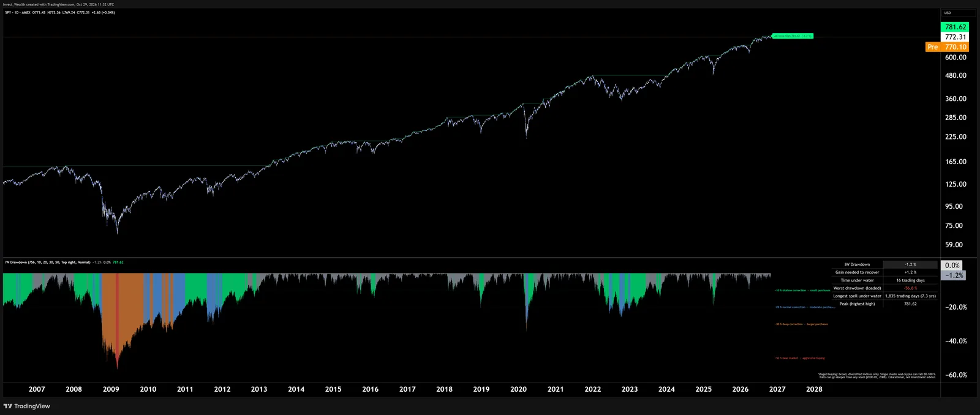The width and height of the screenshot is (980, 415).
Task: Click the Longest spell under water row label
Action: (x=857, y=296)
